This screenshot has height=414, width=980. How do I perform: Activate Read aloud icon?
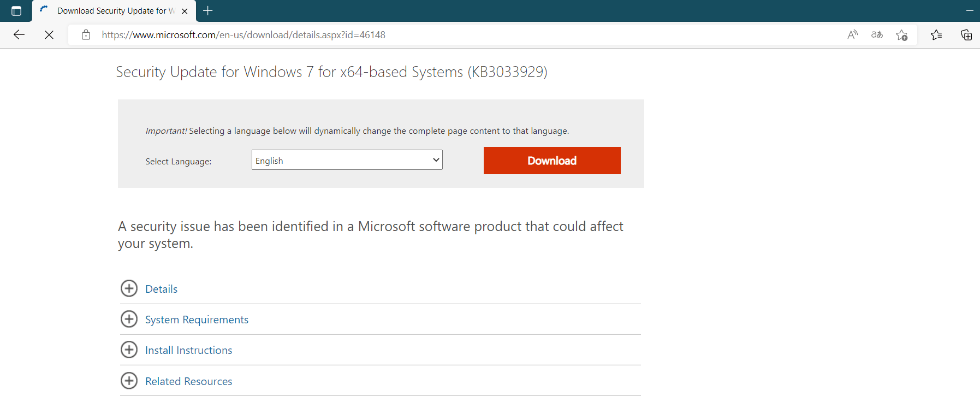[x=852, y=35]
